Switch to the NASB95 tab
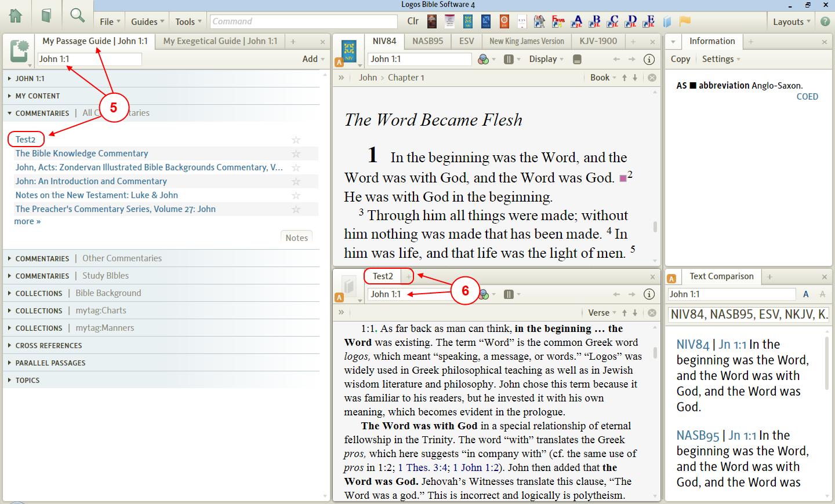 (x=427, y=41)
